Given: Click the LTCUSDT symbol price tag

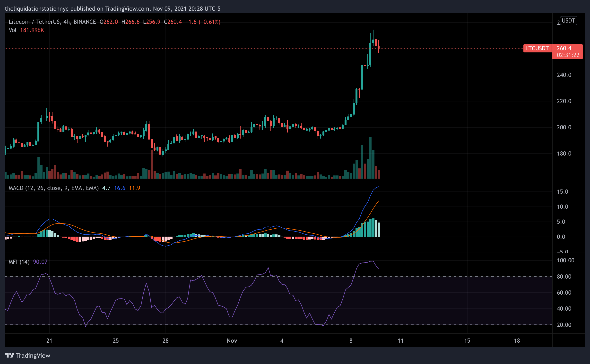Looking at the screenshot, I should [537, 48].
